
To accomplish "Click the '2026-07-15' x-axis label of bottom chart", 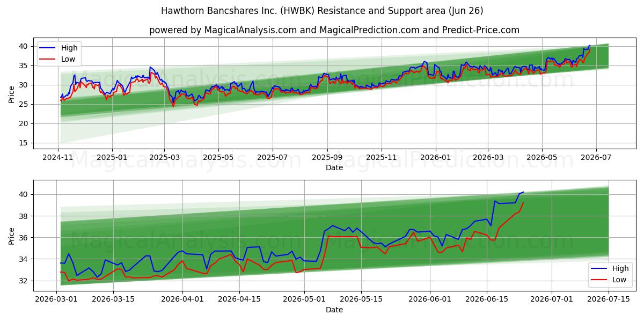I will [x=608, y=301].
